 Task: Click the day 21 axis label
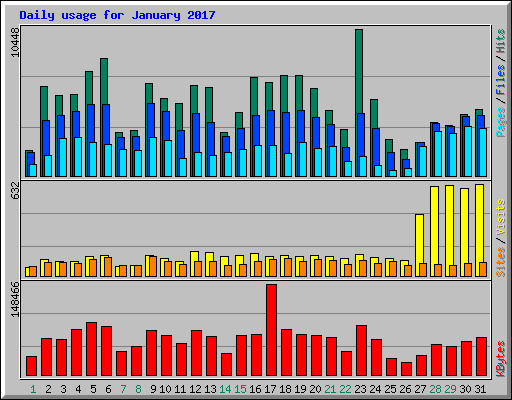330,389
